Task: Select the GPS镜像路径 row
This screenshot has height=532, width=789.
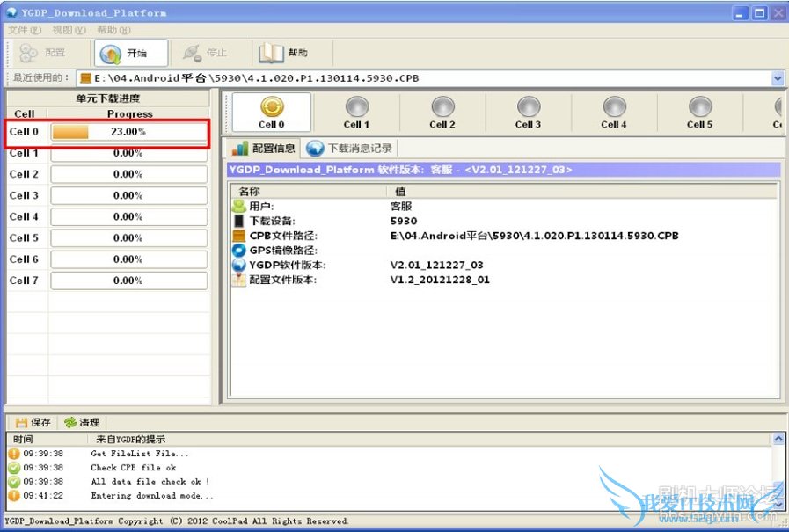Action: pyautogui.click(x=504, y=251)
